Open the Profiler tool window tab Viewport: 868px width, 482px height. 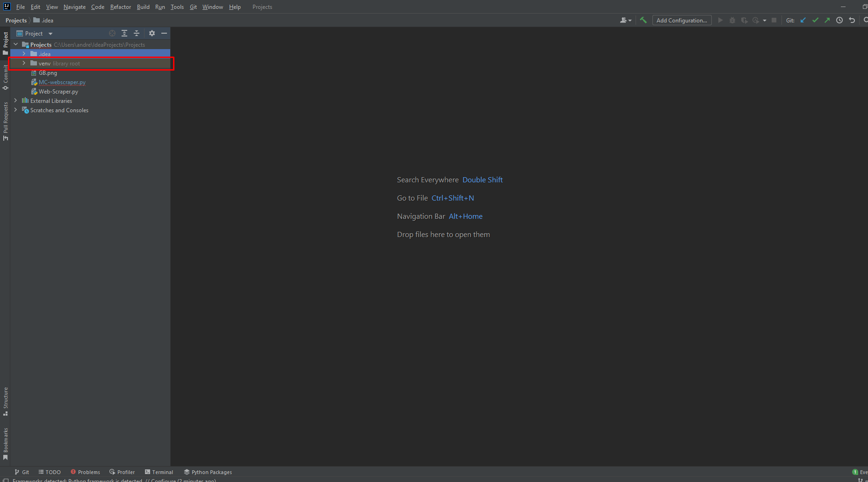(x=122, y=472)
